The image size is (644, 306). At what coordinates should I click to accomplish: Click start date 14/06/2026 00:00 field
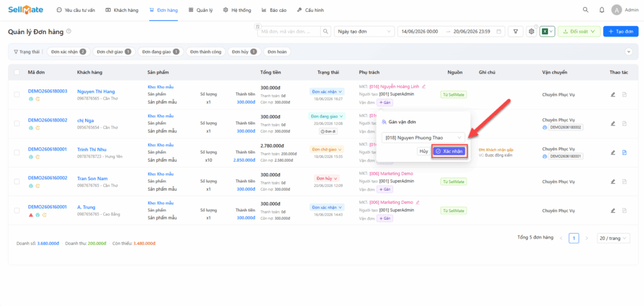pos(419,31)
